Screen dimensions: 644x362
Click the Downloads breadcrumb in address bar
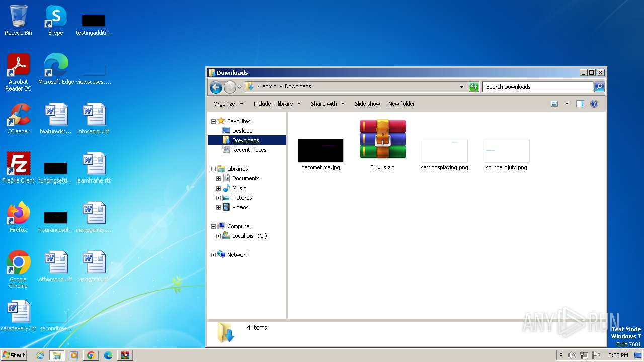(x=298, y=86)
